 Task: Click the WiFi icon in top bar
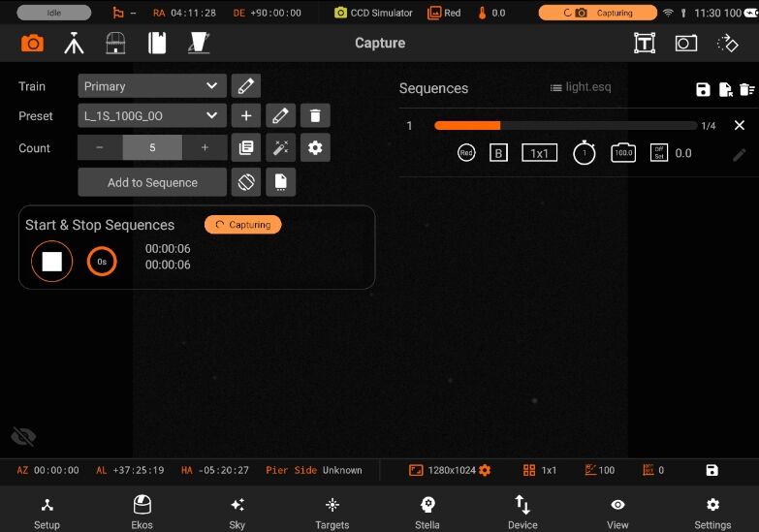pos(668,13)
